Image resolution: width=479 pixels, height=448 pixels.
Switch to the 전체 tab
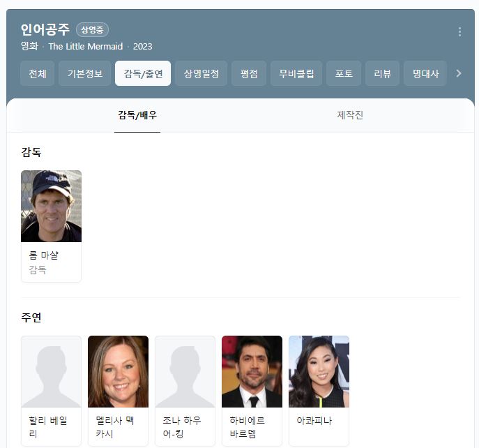tap(37, 73)
